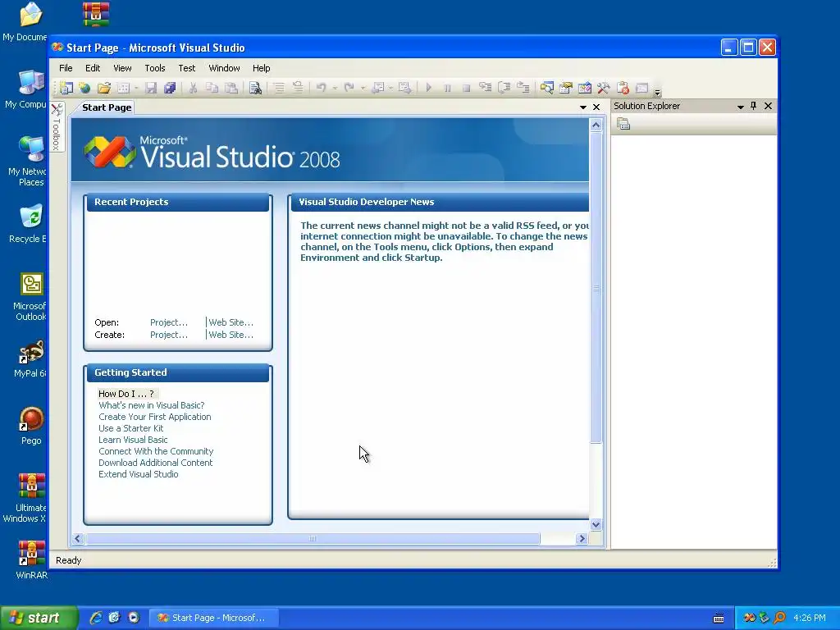Click the Copy toolbar icon
Viewport: 840px width, 630px height.
point(212,88)
